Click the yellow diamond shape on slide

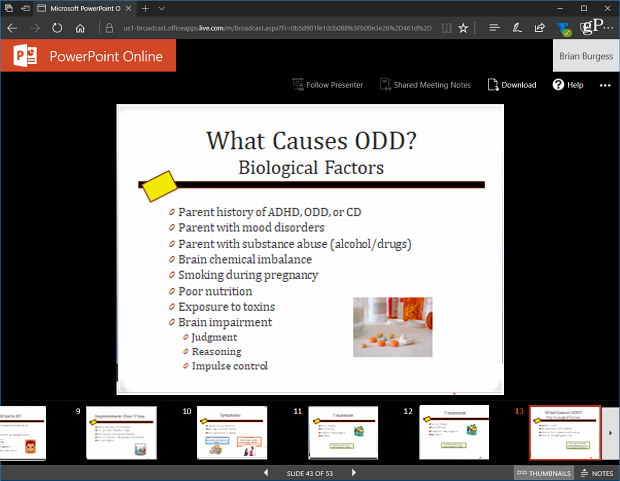(159, 186)
